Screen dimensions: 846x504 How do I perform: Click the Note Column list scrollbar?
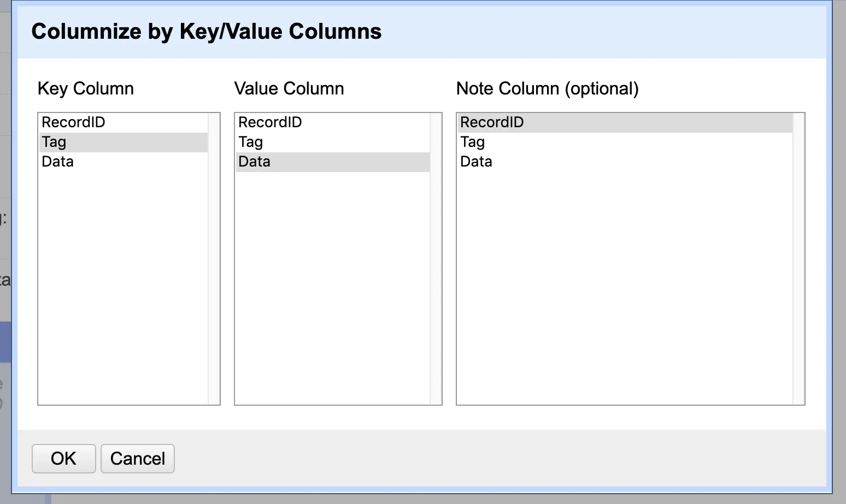[x=798, y=259]
